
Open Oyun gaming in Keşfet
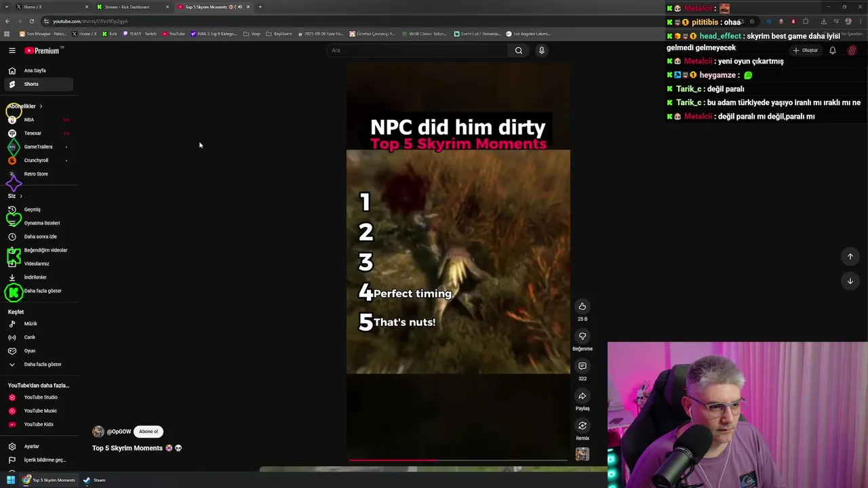click(38, 351)
